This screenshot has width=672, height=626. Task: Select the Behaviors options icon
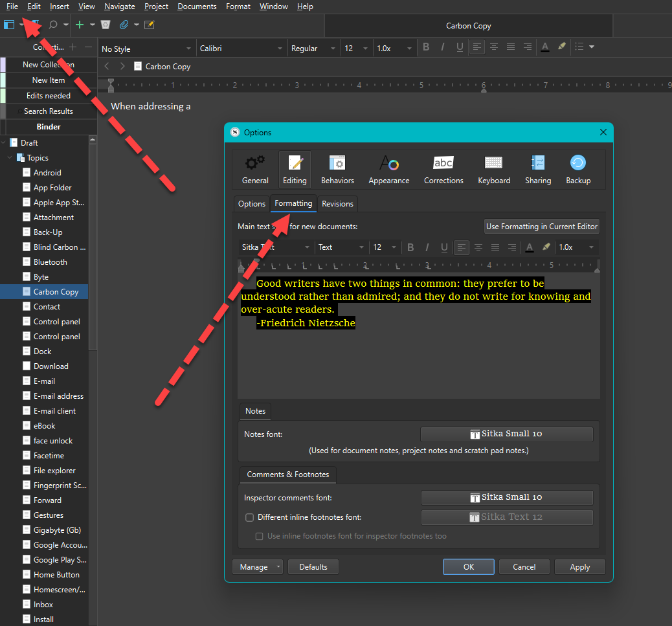[x=337, y=170]
